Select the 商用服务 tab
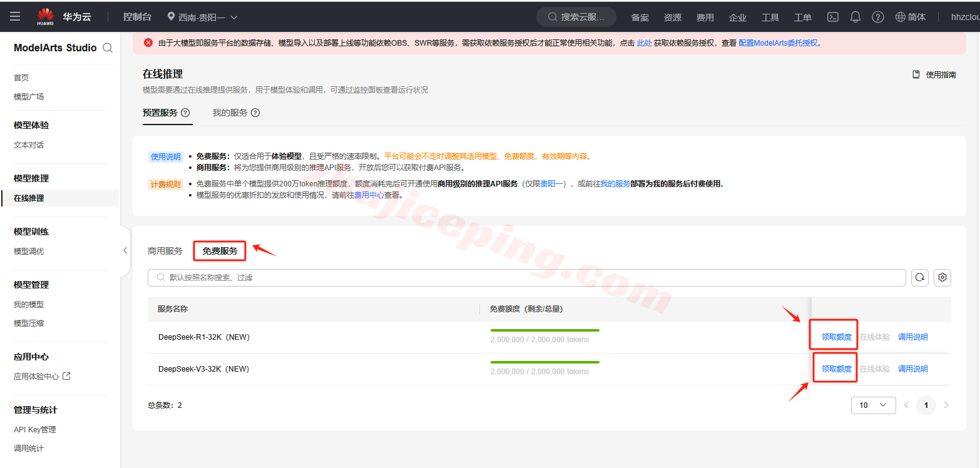Image resolution: width=980 pixels, height=468 pixels. [x=165, y=251]
